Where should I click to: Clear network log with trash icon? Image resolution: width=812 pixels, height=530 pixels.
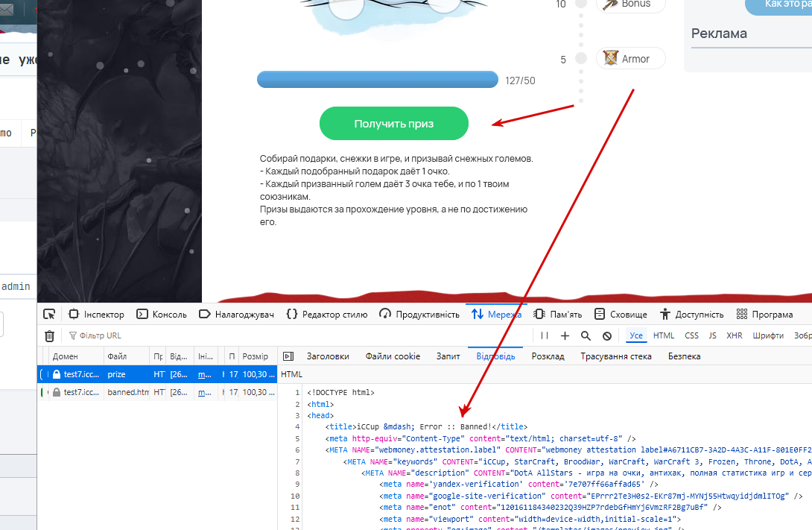[x=49, y=336]
